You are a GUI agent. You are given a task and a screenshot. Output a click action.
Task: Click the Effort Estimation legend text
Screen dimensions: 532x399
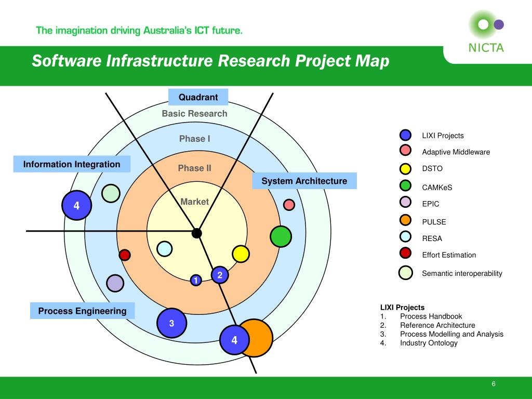pos(449,255)
